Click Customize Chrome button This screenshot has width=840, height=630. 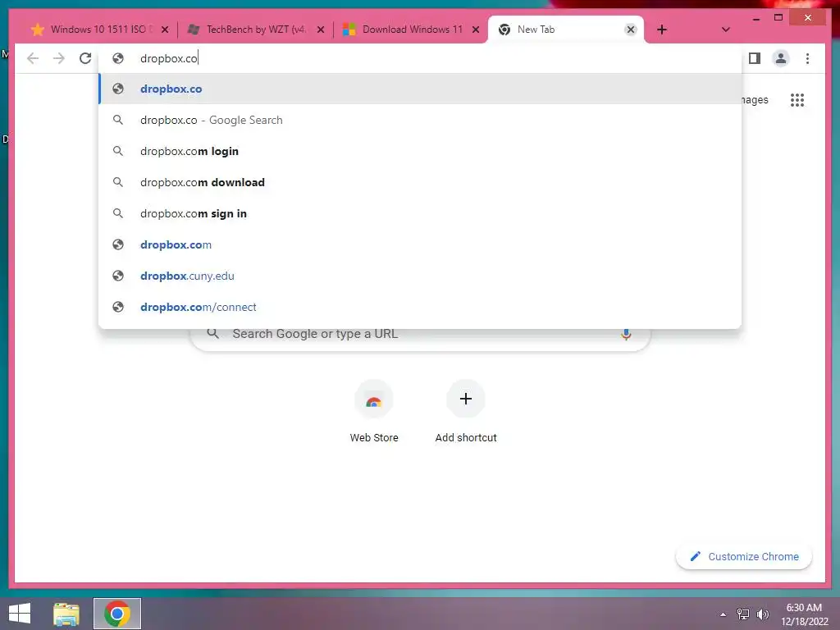744,557
